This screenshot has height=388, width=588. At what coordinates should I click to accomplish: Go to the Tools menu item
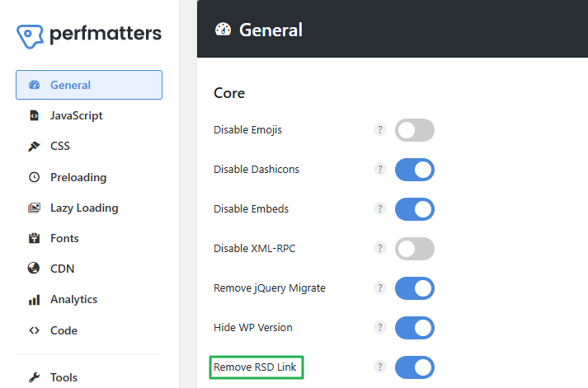64,377
